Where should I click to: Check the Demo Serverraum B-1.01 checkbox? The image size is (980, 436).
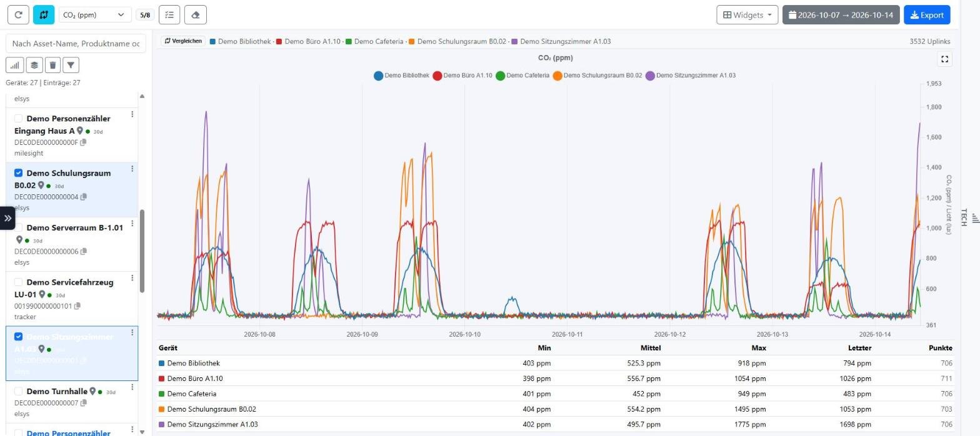[18, 227]
